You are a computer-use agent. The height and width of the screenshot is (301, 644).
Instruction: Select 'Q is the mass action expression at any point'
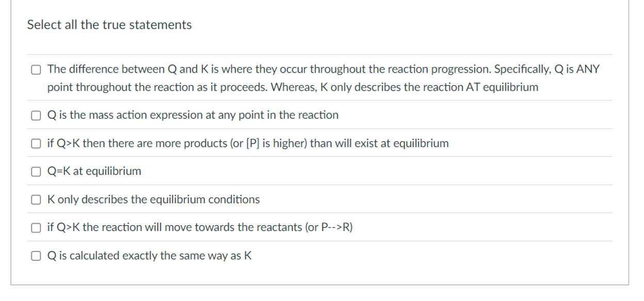35,115
